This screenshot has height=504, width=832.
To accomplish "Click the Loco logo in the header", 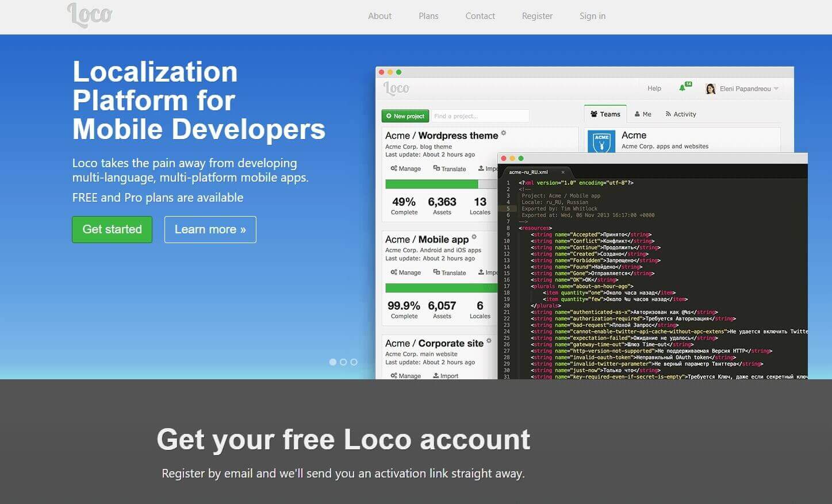I will click(90, 15).
